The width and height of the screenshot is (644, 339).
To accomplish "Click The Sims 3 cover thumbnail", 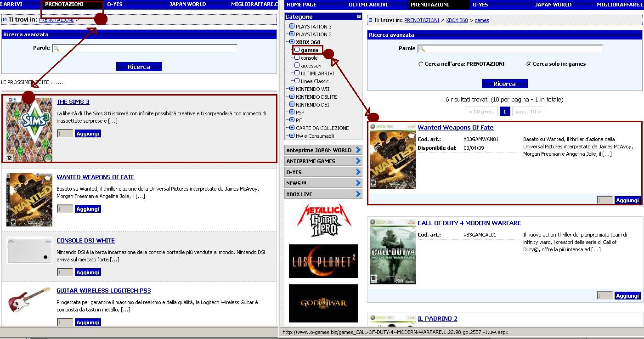I will 29,130.
